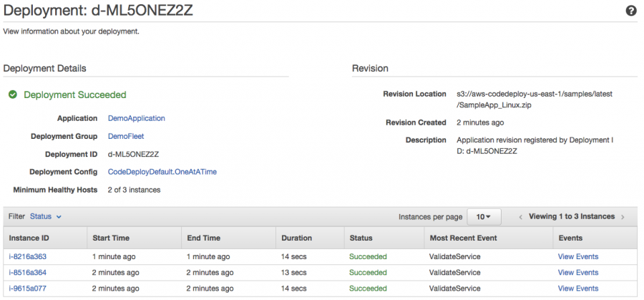View Events for instance i-8216a363

pyautogui.click(x=578, y=257)
